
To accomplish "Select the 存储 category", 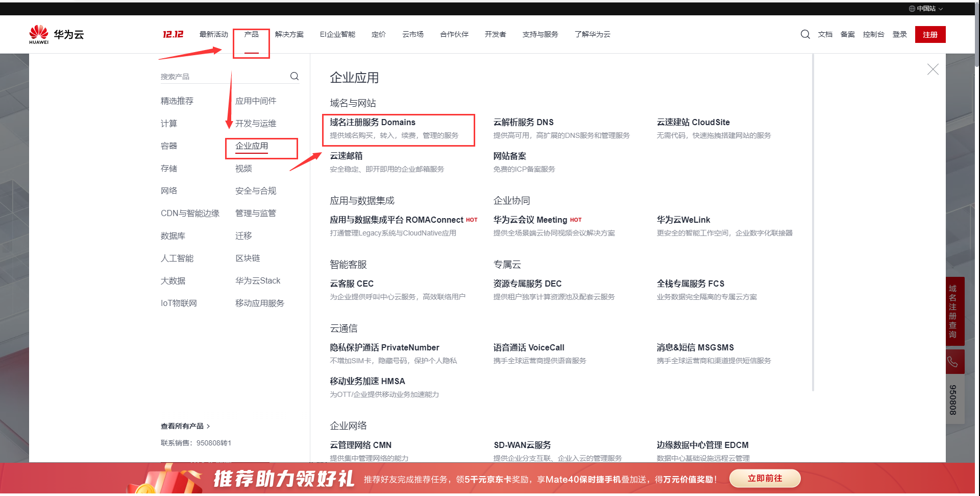I will (x=169, y=169).
